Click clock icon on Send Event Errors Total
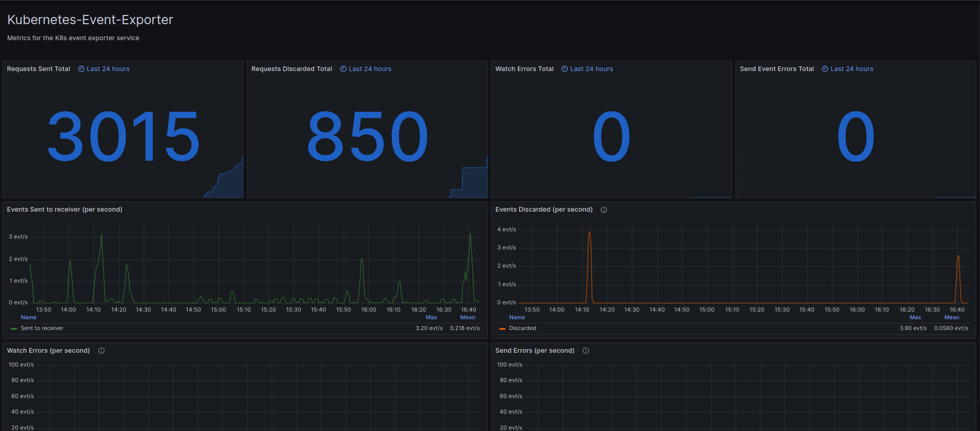Screen dimensions: 980x431 [825, 69]
